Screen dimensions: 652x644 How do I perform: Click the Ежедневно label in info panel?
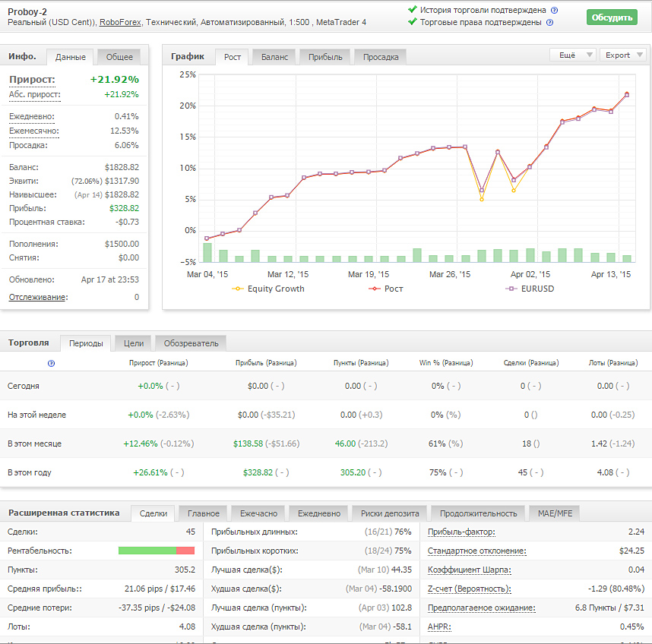click(32, 117)
